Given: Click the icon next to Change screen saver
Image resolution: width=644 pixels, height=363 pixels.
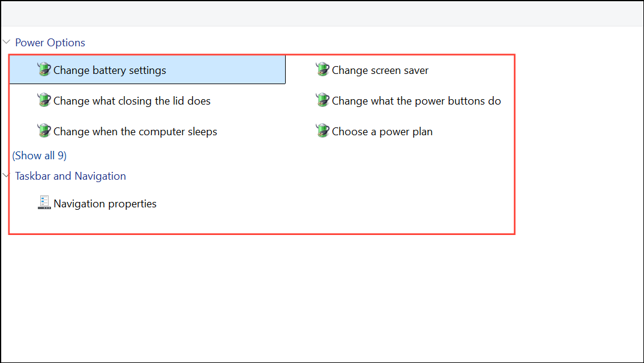Looking at the screenshot, I should pyautogui.click(x=322, y=70).
